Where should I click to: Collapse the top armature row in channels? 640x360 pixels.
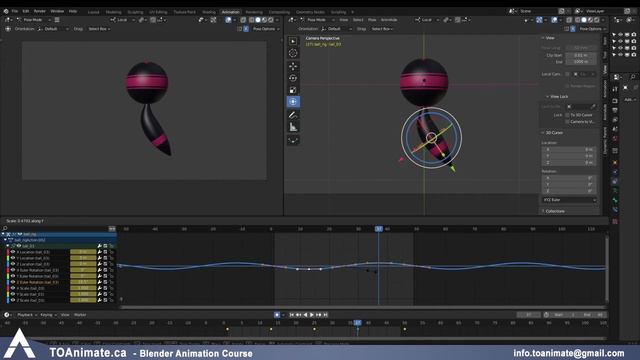click(x=4, y=234)
